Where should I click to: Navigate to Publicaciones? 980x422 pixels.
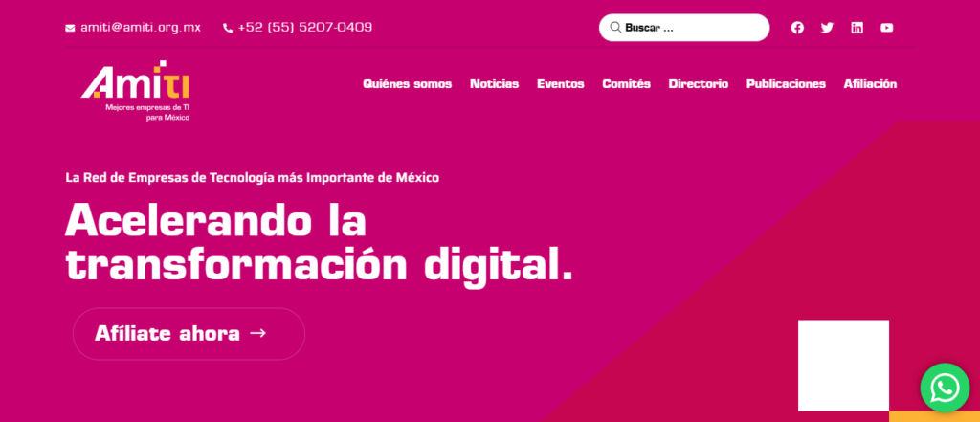pos(786,84)
